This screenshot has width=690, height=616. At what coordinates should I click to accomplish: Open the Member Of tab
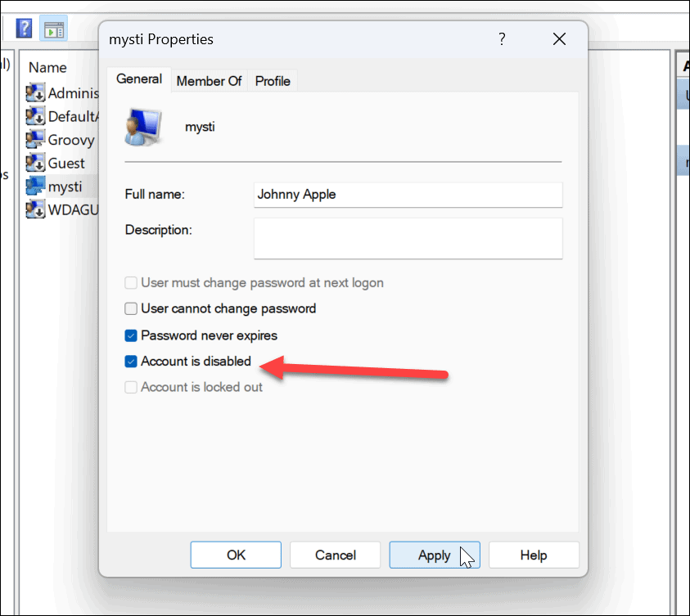tap(209, 81)
